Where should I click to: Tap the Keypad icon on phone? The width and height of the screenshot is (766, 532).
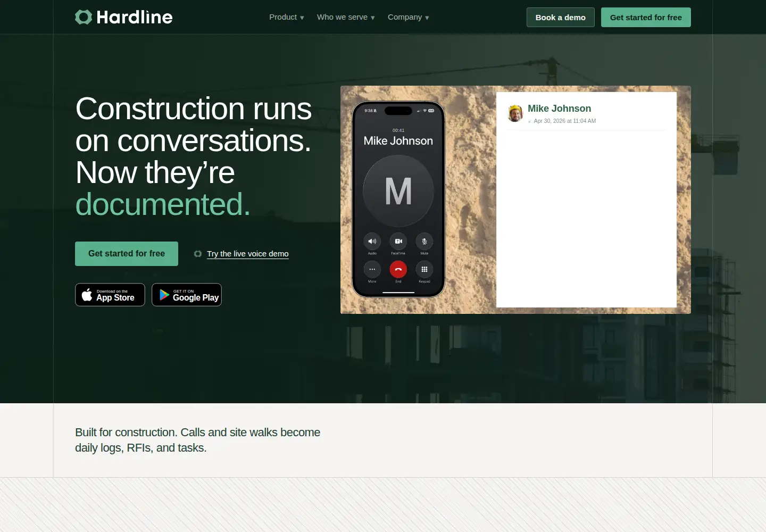point(424,269)
